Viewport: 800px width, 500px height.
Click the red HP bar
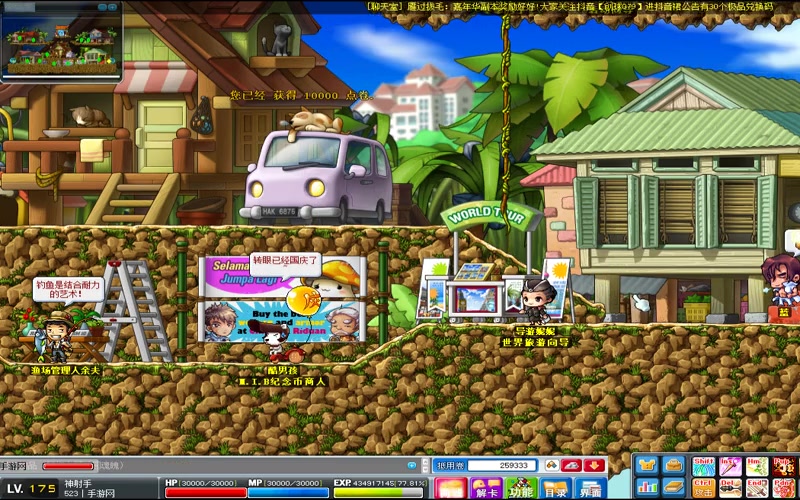pyautogui.click(x=206, y=492)
